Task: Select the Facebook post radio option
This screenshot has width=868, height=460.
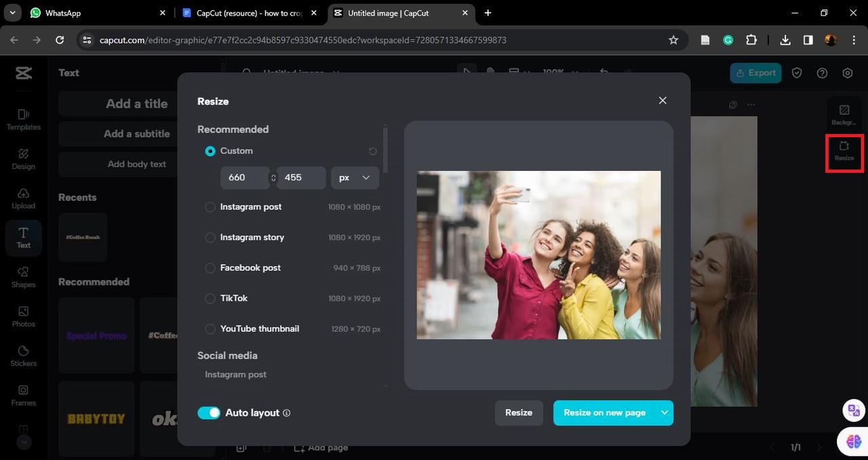Action: click(x=210, y=268)
